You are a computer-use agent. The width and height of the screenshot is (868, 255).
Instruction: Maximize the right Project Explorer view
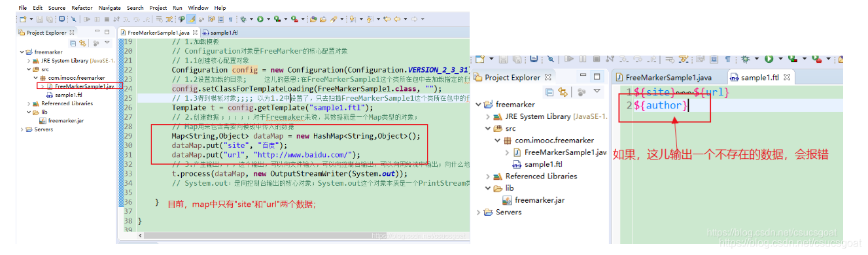[x=597, y=76]
